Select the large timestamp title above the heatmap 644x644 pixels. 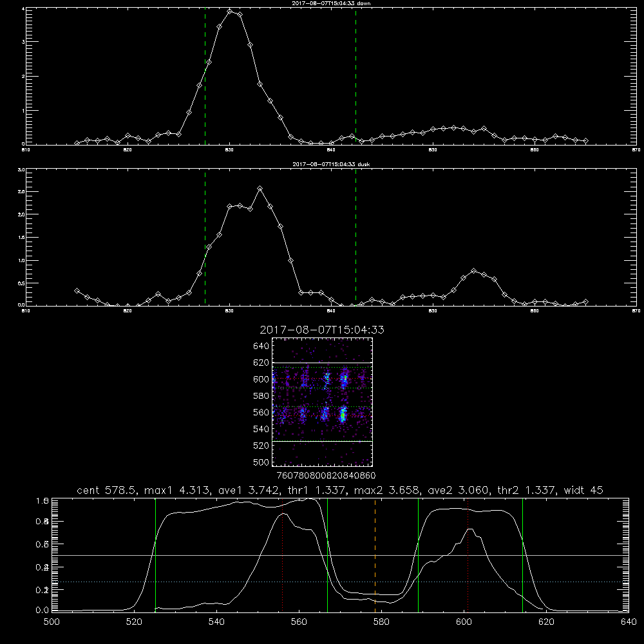point(322,330)
